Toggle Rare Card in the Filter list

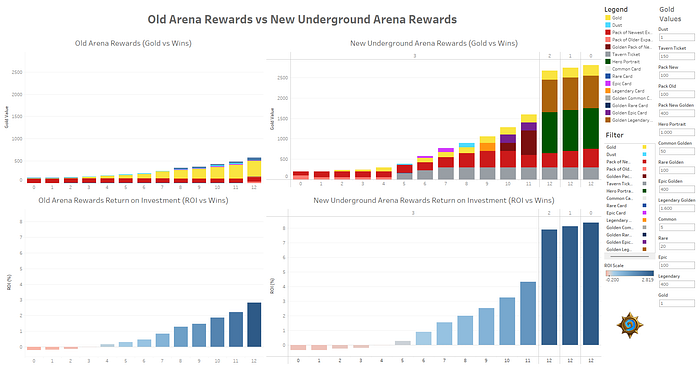click(627, 205)
